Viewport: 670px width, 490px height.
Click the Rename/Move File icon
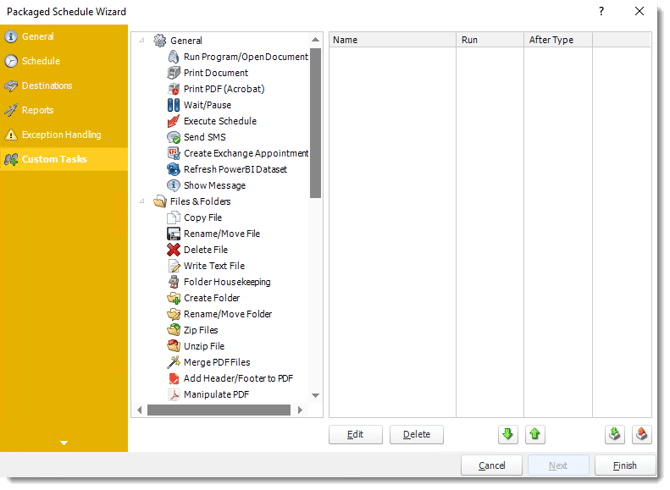[173, 234]
